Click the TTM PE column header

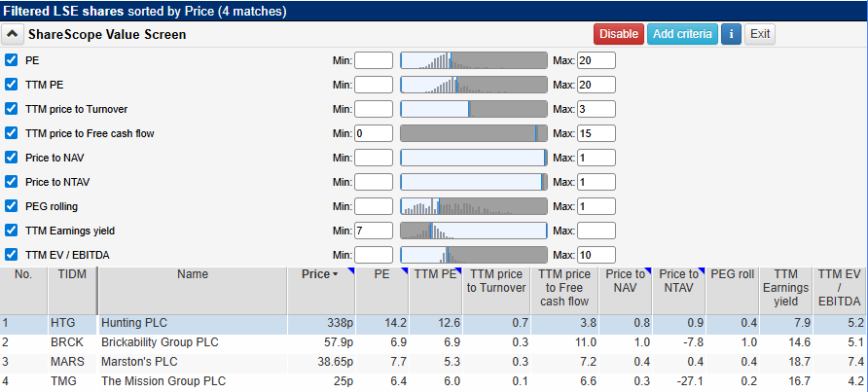435,291
